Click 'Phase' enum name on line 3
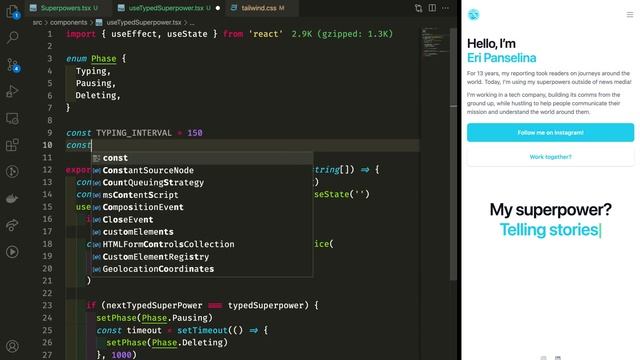 pyautogui.click(x=104, y=59)
